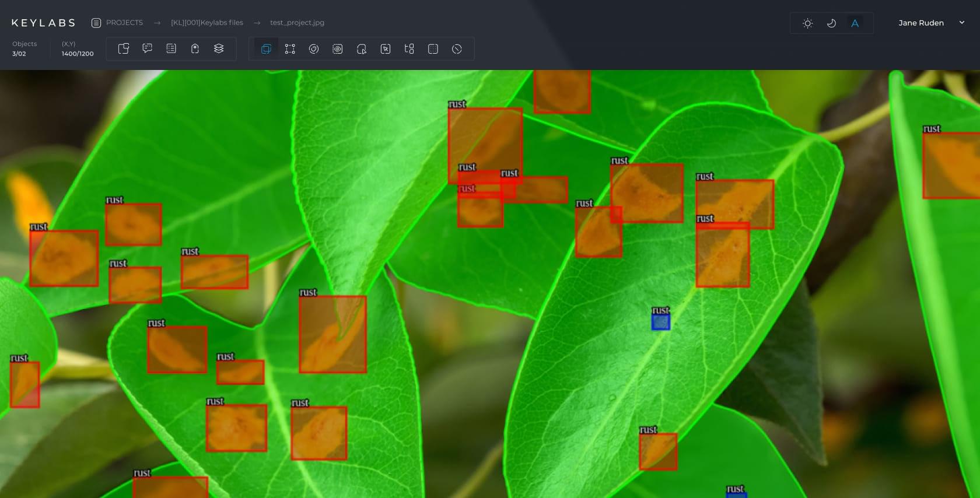Click the KEYLABS logo
Viewport: 980px width, 498px height.
[43, 23]
